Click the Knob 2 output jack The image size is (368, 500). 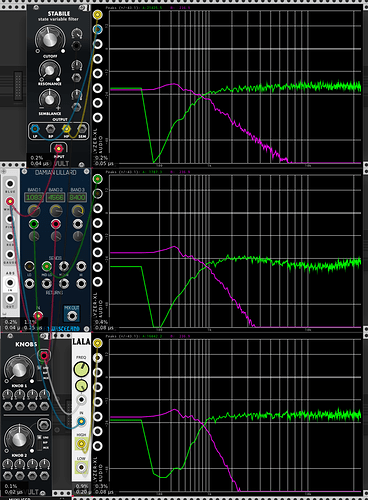coord(44,425)
